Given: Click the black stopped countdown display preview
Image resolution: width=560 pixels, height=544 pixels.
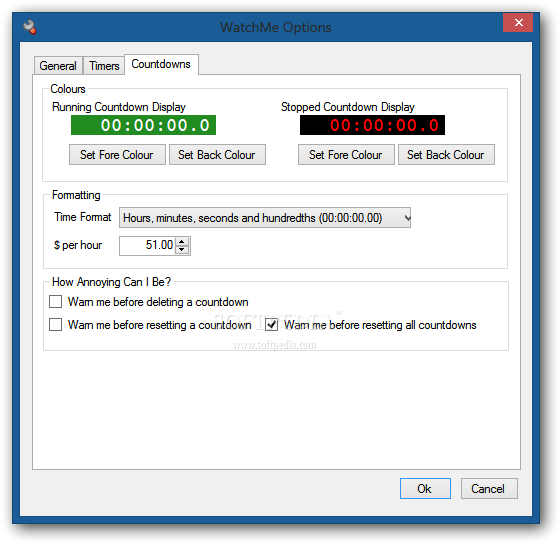Looking at the screenshot, I should coord(372,125).
